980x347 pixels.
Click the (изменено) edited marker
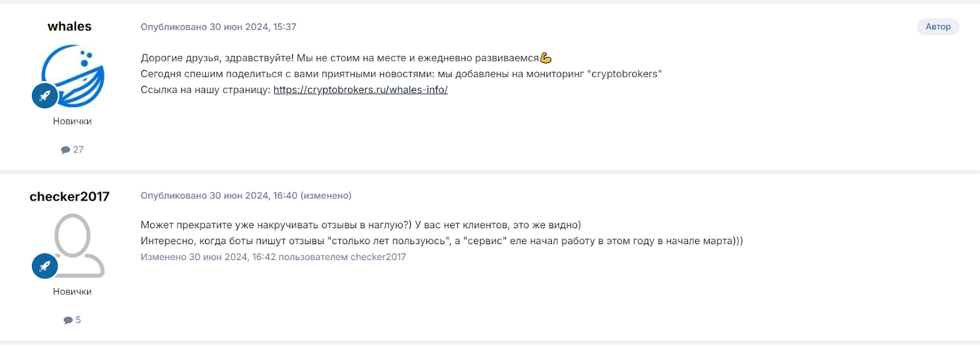pos(326,196)
